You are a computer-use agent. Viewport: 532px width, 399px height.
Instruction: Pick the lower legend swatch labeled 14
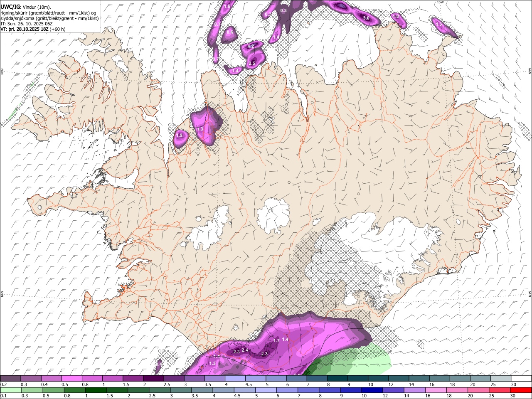(414, 390)
